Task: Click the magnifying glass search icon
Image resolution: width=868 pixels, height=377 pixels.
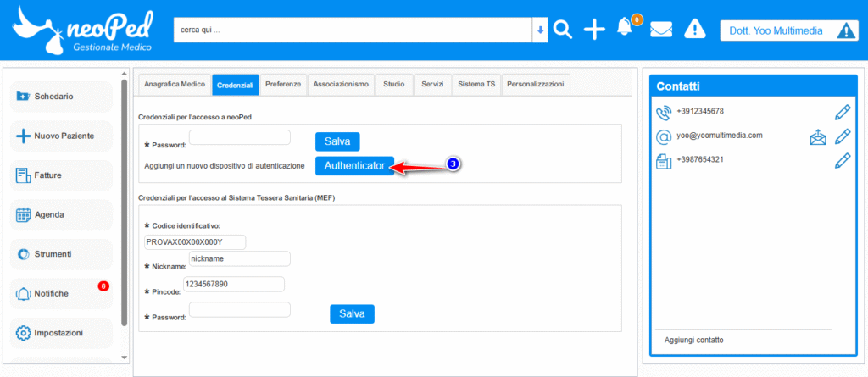Action: coord(564,30)
